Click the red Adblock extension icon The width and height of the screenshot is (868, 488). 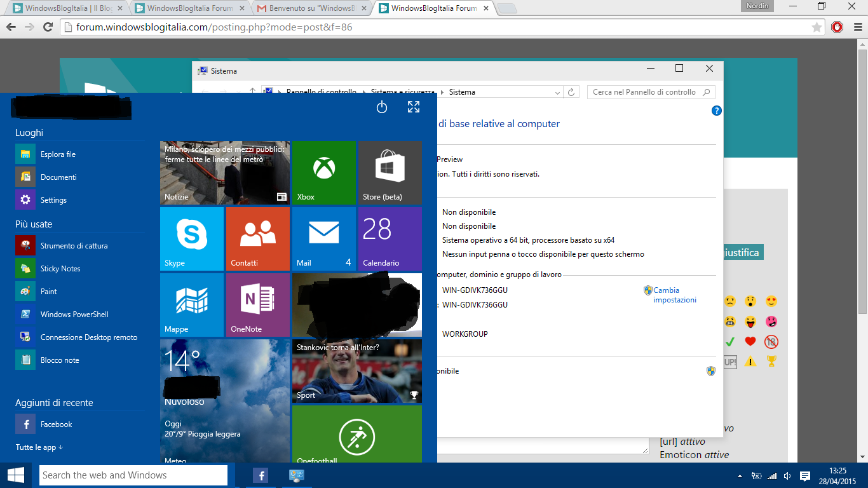(837, 27)
